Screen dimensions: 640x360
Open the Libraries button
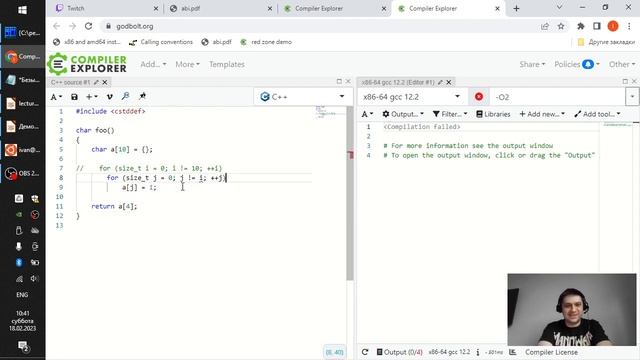(493, 114)
